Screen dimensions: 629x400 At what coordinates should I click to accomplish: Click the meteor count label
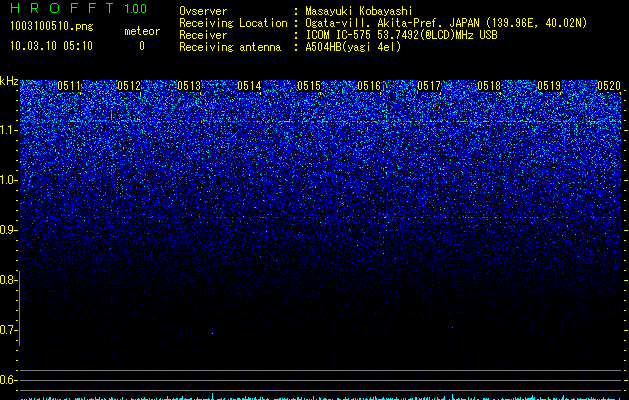[x=142, y=31]
